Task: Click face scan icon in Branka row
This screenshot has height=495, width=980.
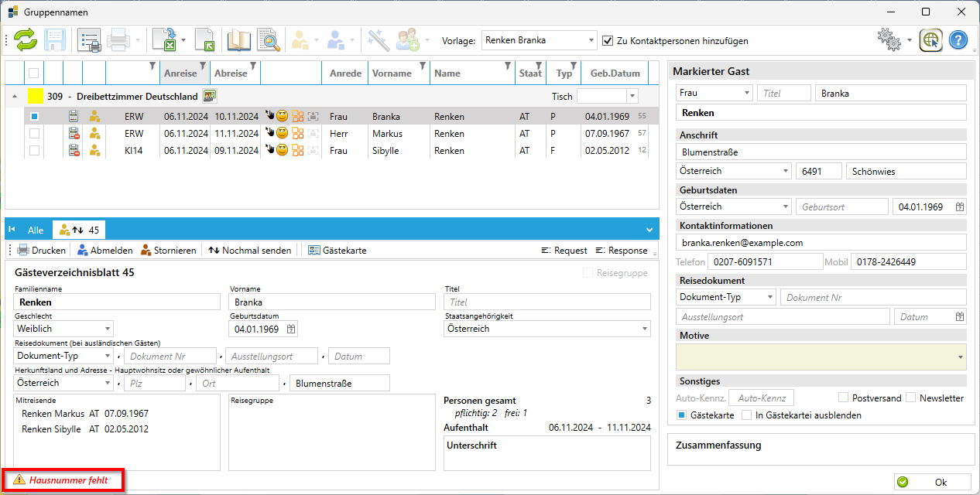Action: (x=313, y=117)
